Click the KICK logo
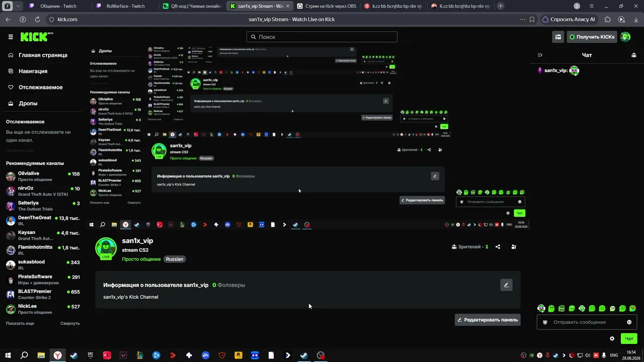This screenshot has width=644, height=362. tap(36, 37)
